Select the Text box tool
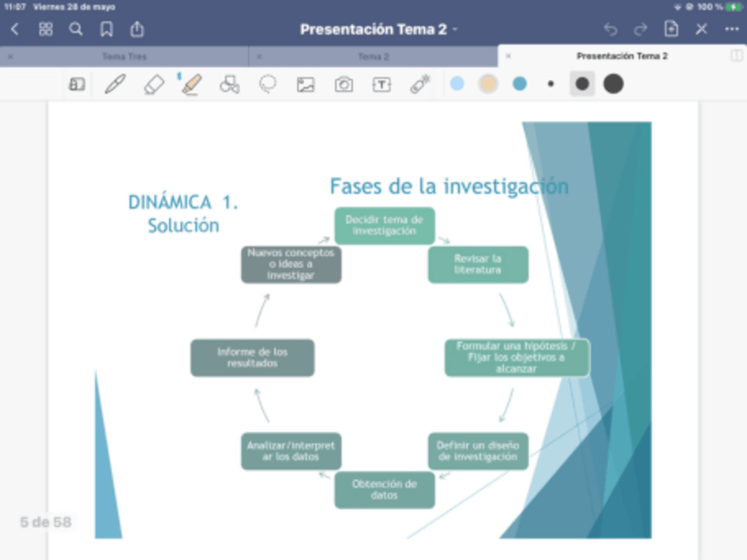Image resolution: width=747 pixels, height=560 pixels. (x=381, y=85)
